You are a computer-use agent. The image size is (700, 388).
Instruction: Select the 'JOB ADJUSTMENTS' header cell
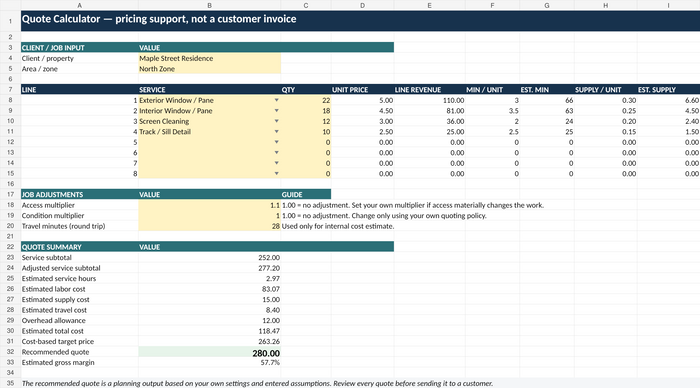pyautogui.click(x=79, y=195)
